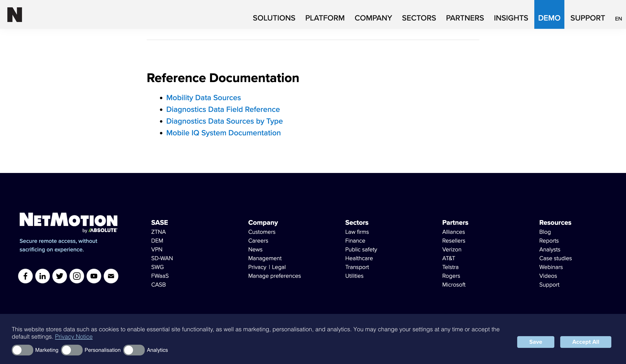This screenshot has width=626, height=364.
Task: Open the EN language selector
Action: [x=618, y=19]
